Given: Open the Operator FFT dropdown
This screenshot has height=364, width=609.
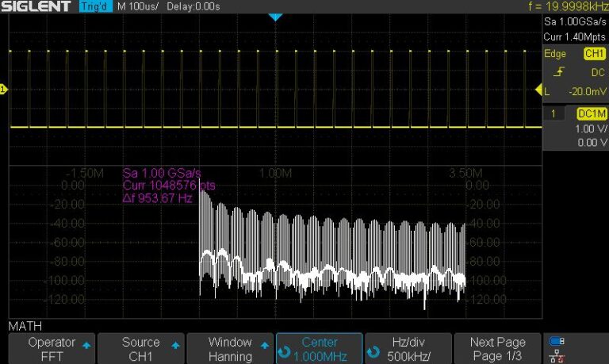Looking at the screenshot, I should (50, 349).
